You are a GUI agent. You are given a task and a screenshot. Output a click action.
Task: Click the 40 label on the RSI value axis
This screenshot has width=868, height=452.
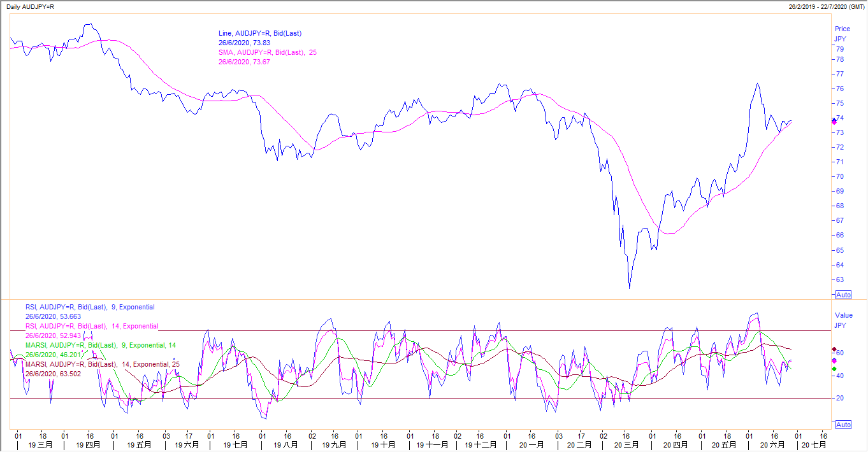(x=840, y=376)
